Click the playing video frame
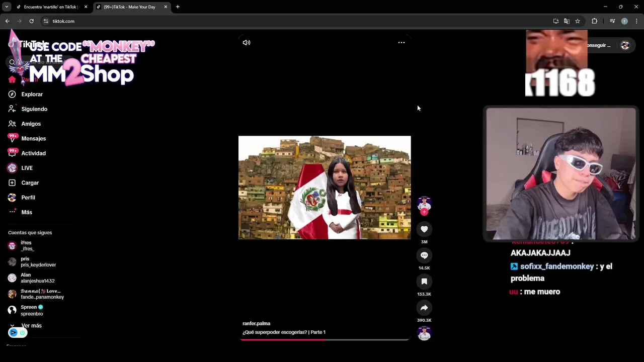This screenshot has width=644, height=362. [x=325, y=188]
